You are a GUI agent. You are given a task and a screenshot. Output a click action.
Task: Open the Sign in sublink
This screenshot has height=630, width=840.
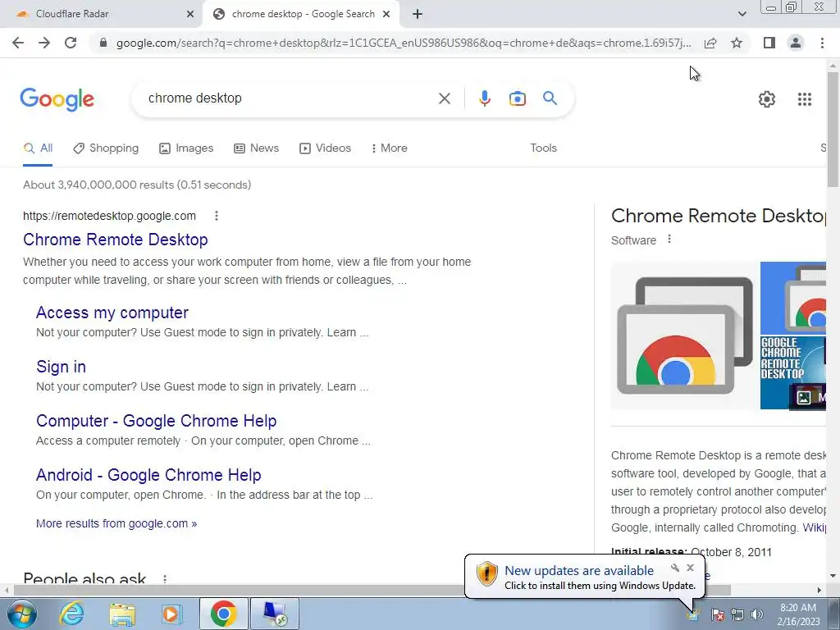click(x=61, y=367)
